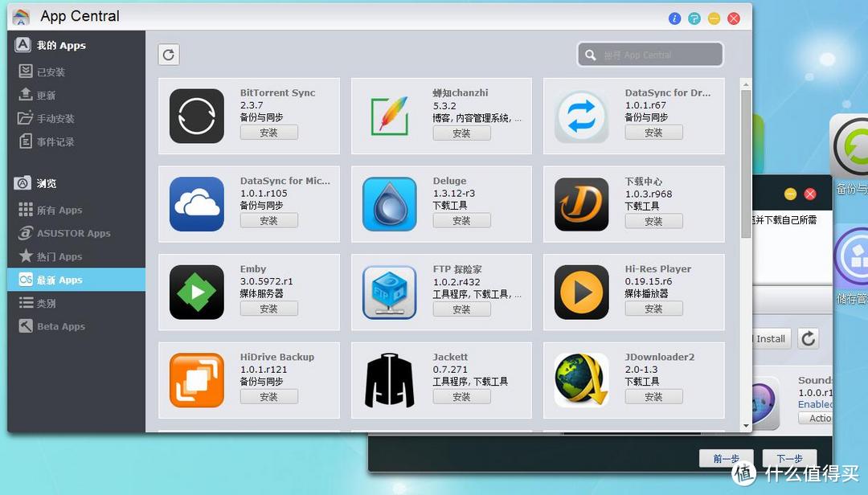Screen dimensions: 868x495
Task: Click 安装 for HiDrive Backup
Action: (x=269, y=396)
